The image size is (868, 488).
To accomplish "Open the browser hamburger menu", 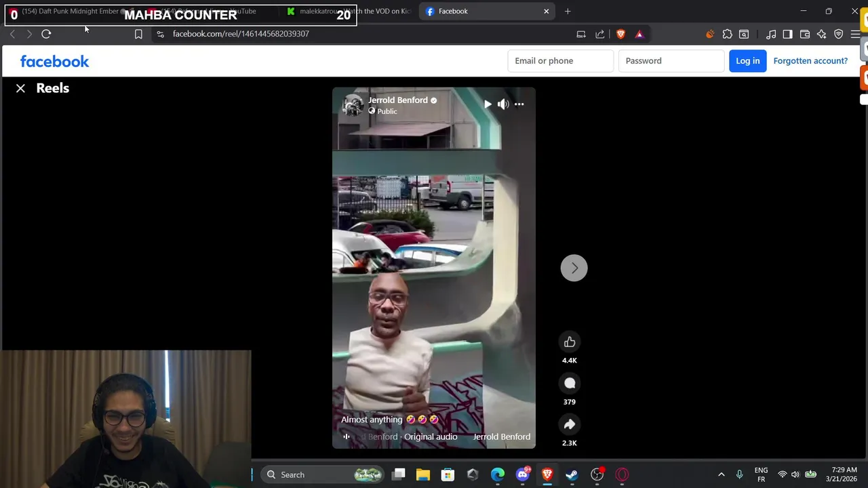I will pyautogui.click(x=855, y=34).
